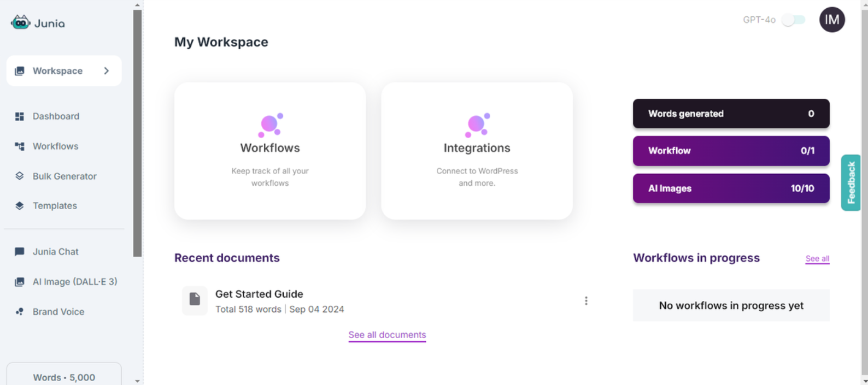Click See all documents link
This screenshot has width=868, height=385.
tap(387, 335)
